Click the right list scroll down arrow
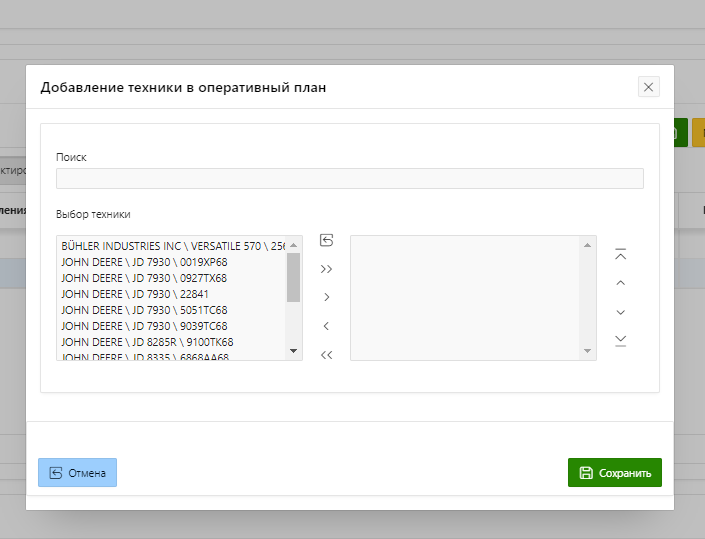This screenshot has width=705, height=539. tap(588, 351)
